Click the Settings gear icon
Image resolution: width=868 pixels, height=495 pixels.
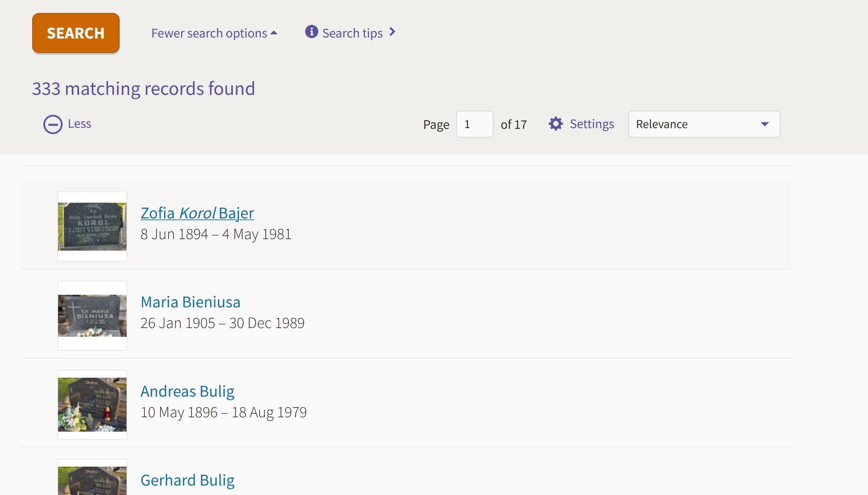point(555,124)
